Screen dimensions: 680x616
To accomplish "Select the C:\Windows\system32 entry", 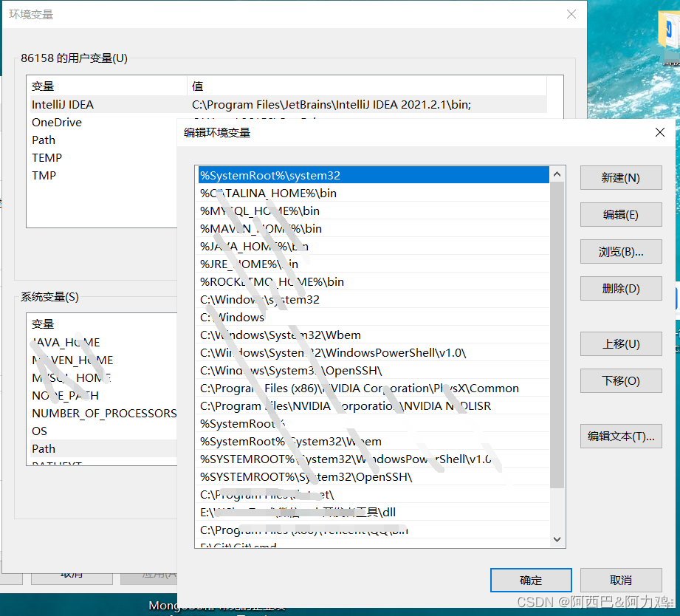I will pyautogui.click(x=374, y=300).
